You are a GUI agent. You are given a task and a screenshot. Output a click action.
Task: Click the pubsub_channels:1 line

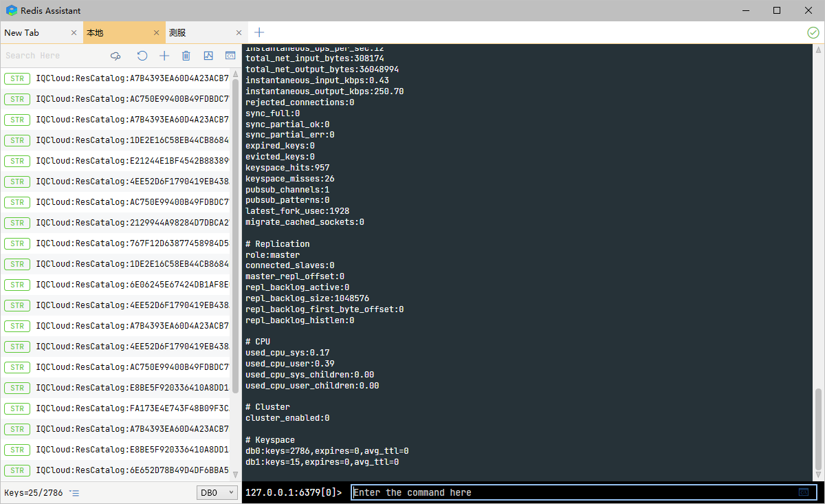click(x=287, y=190)
